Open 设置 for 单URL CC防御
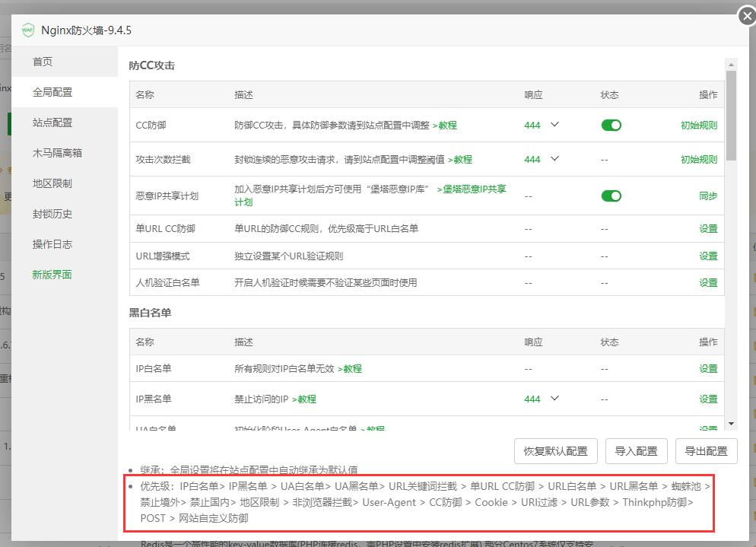This screenshot has width=756, height=547. 708,229
